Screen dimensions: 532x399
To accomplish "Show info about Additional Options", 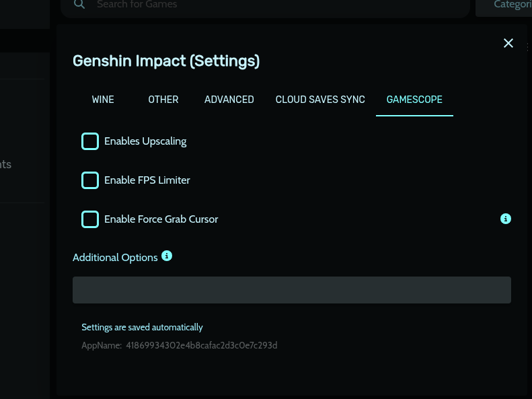I will tap(167, 256).
